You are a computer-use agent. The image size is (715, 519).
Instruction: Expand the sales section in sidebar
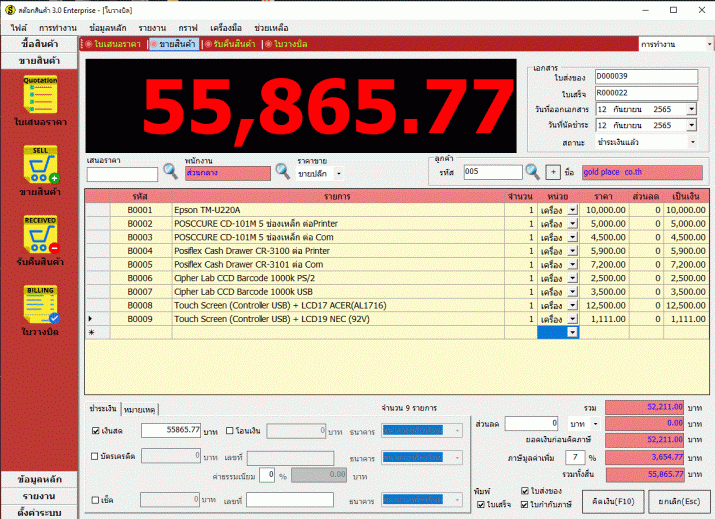[x=40, y=61]
